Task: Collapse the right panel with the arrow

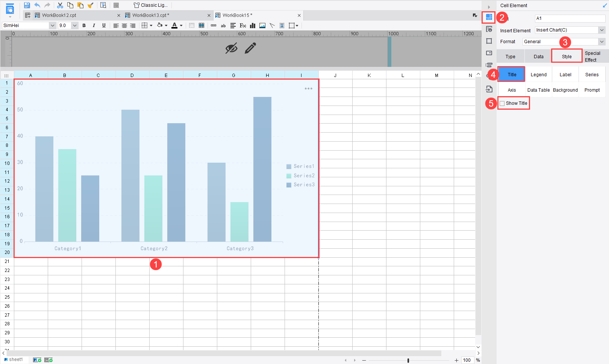Action: pyautogui.click(x=489, y=7)
